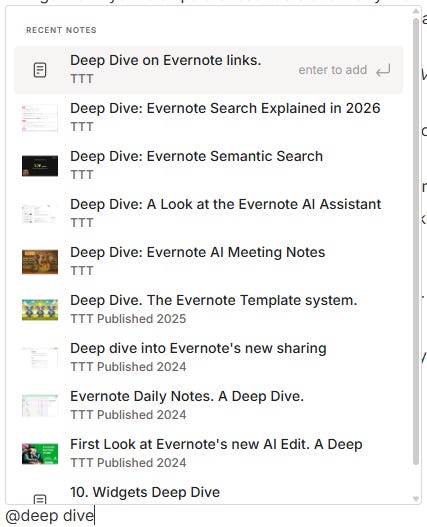Open thumbnail for Evernote's new AI Edit note
Image resolution: width=427 pixels, height=527 pixels.
pyautogui.click(x=40, y=454)
